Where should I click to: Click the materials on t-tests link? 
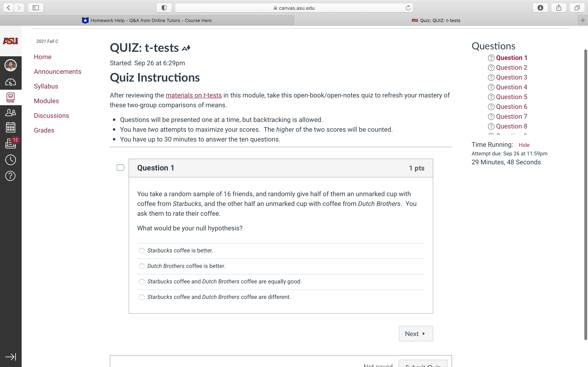click(x=194, y=95)
